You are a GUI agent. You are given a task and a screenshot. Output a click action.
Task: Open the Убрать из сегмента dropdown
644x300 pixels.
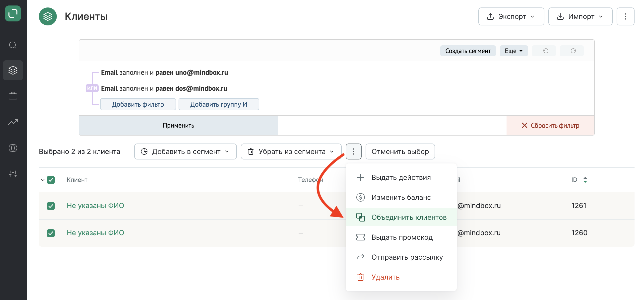(x=291, y=152)
